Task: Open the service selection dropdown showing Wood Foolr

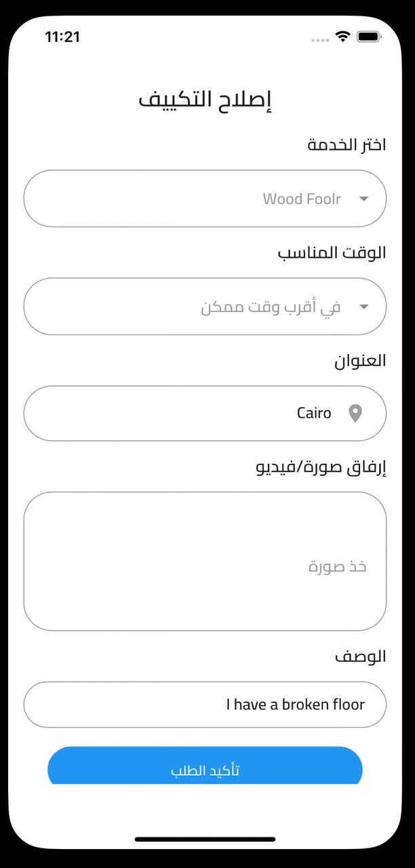Action: click(205, 199)
